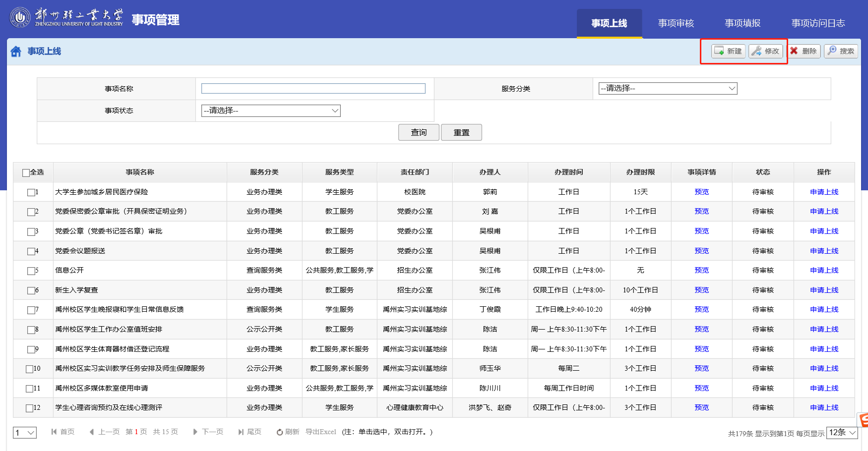This screenshot has width=868, height=451.
Task: Check row 2 党委保密委公章审批 checkbox
Action: pos(31,212)
